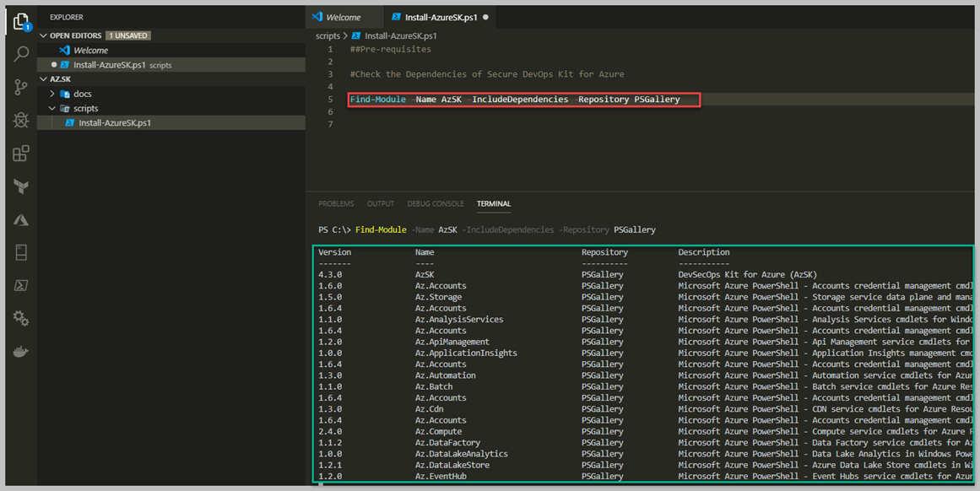The width and height of the screenshot is (980, 491).
Task: Open the Terraform extension view
Action: tap(21, 186)
